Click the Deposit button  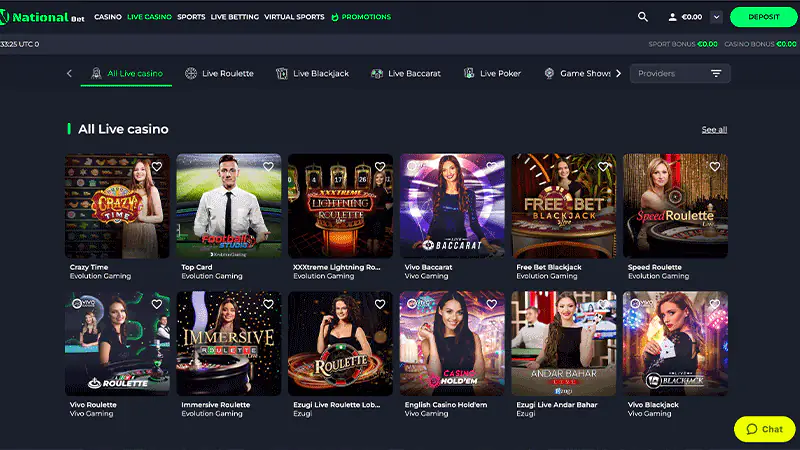(764, 17)
